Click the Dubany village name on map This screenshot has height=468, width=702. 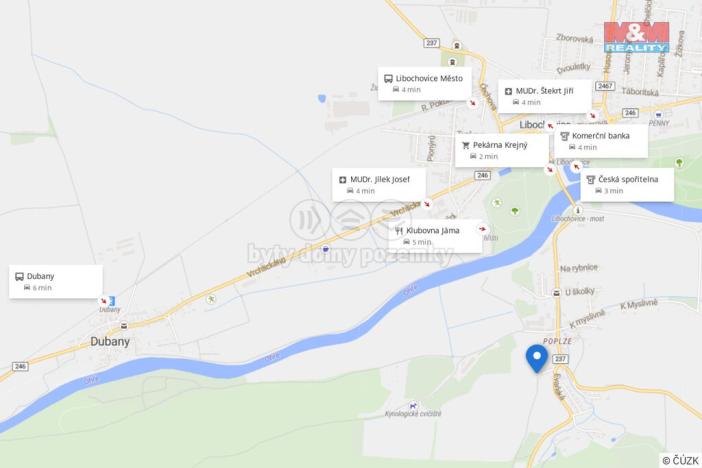click(110, 342)
